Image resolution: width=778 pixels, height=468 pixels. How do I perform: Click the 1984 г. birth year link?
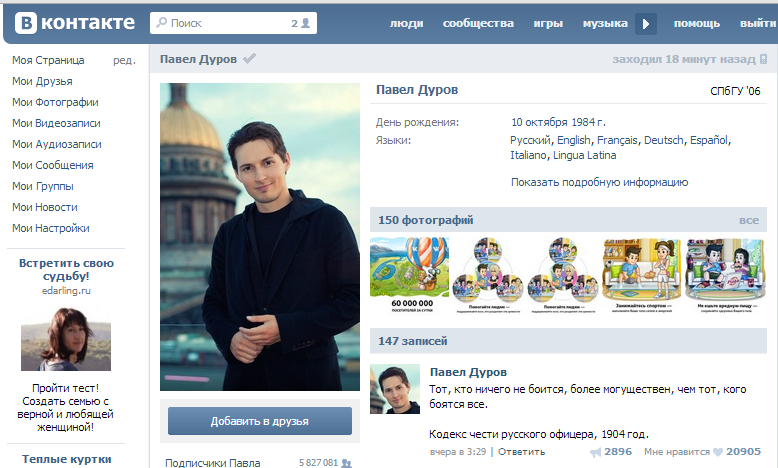[x=588, y=122]
